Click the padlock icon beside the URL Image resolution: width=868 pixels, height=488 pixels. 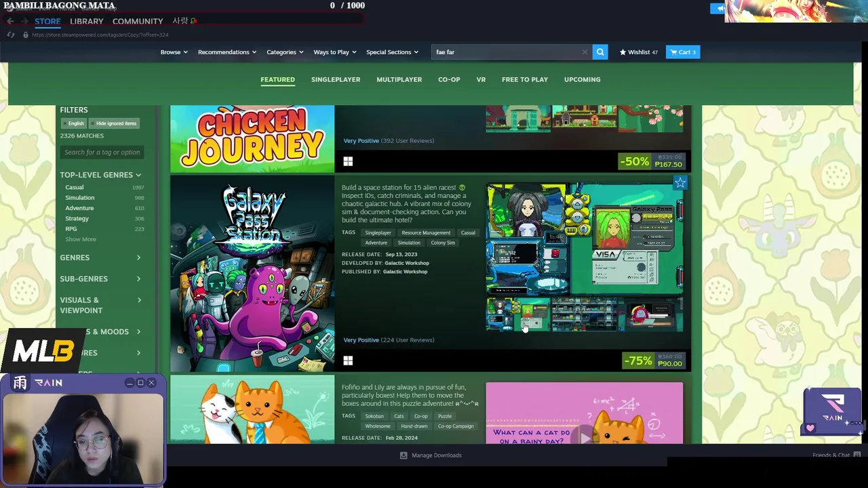(x=26, y=35)
